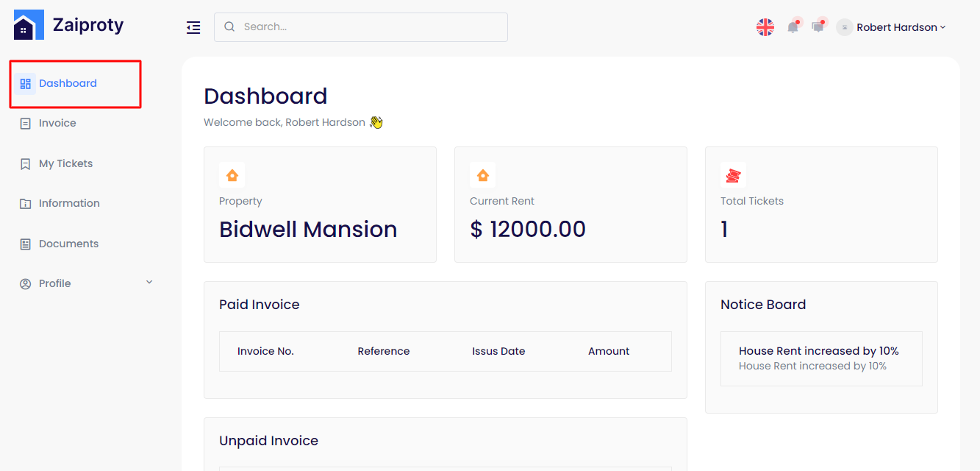The image size is (980, 471).
Task: Click Robert Hardson's avatar picture
Action: tap(845, 27)
